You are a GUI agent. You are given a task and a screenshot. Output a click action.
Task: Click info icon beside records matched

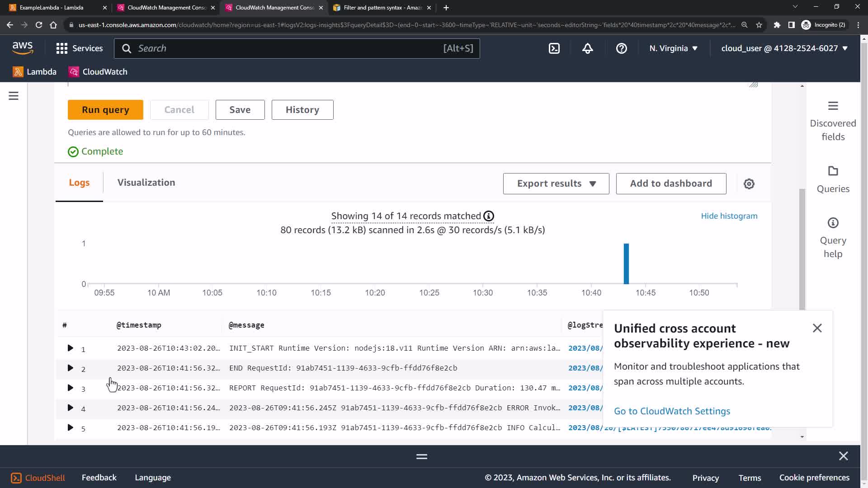(x=488, y=216)
